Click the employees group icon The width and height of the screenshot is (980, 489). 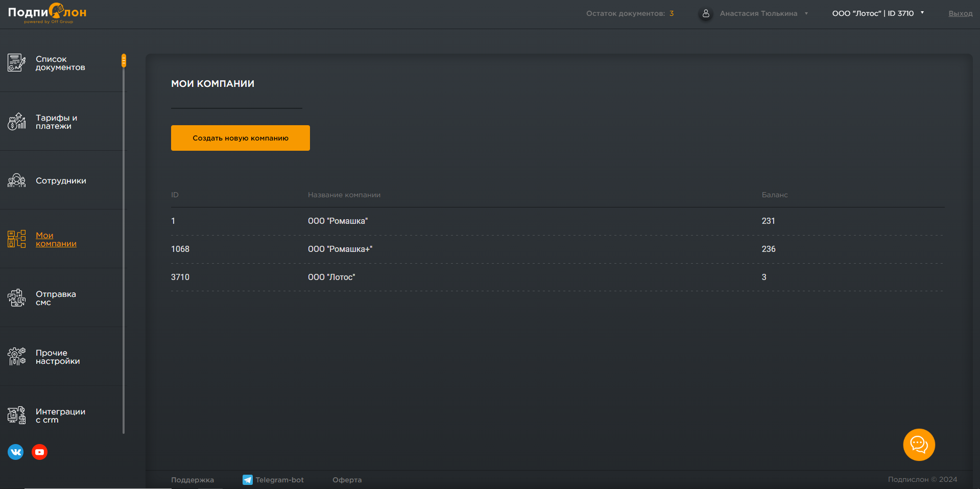pos(16,180)
